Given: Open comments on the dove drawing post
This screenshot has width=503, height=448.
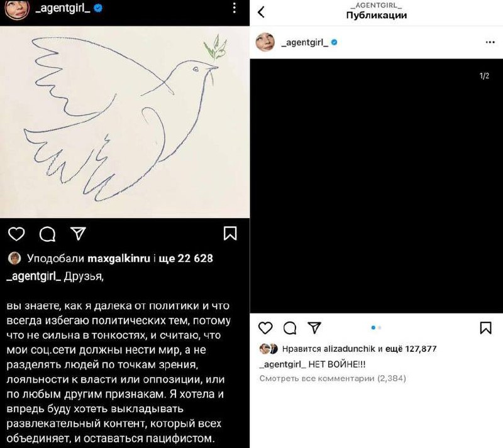Looking at the screenshot, I should (48, 234).
